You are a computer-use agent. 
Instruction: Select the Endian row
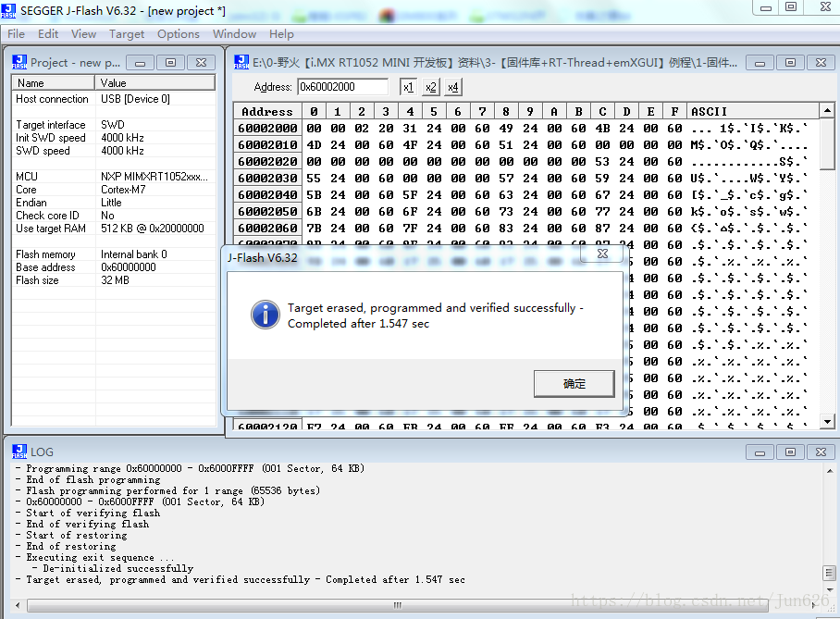coord(114,203)
